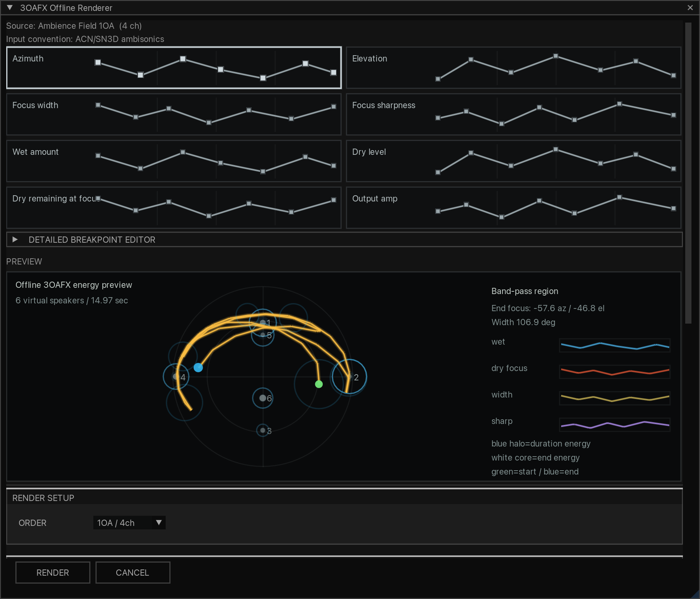
Task: Click virtual speaker 2 in the preview
Action: [349, 377]
